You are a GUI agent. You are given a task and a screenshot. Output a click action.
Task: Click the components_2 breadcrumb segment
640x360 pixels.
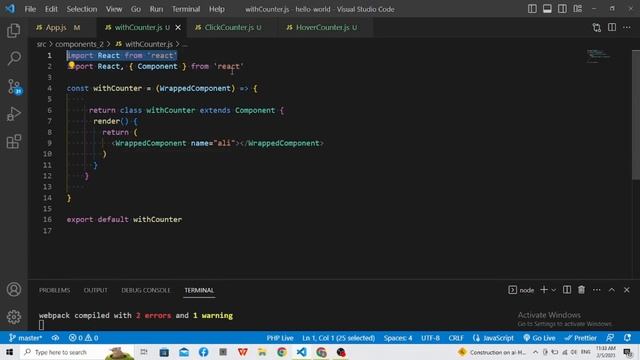click(79, 44)
